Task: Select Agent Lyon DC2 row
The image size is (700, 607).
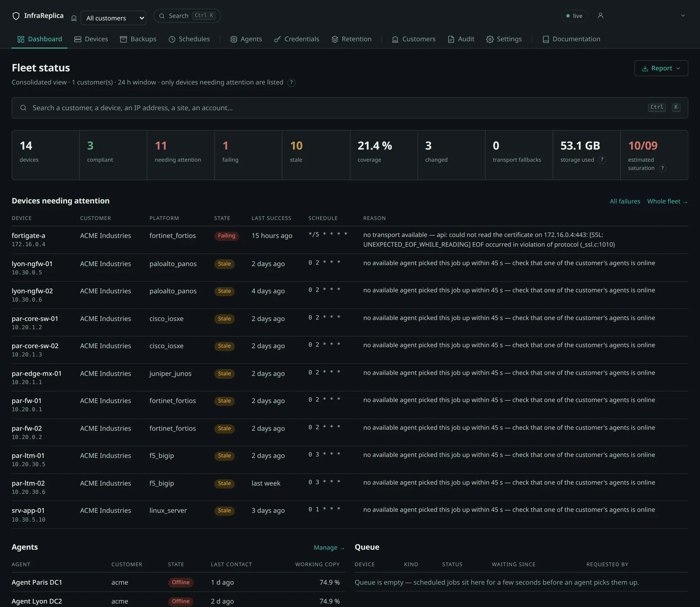Action: 178,601
